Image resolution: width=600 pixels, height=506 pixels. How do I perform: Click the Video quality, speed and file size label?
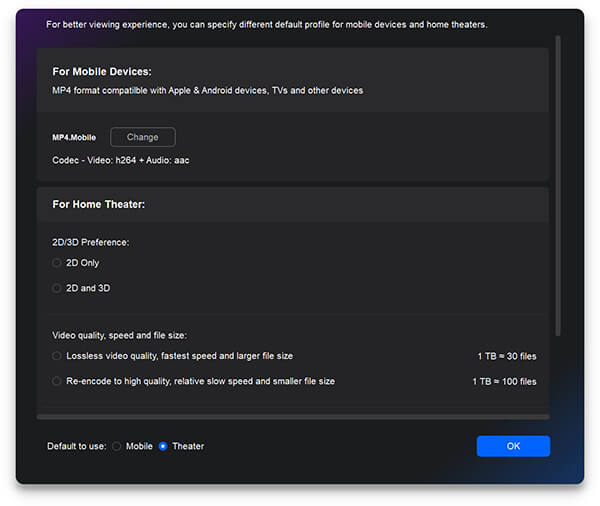click(119, 335)
